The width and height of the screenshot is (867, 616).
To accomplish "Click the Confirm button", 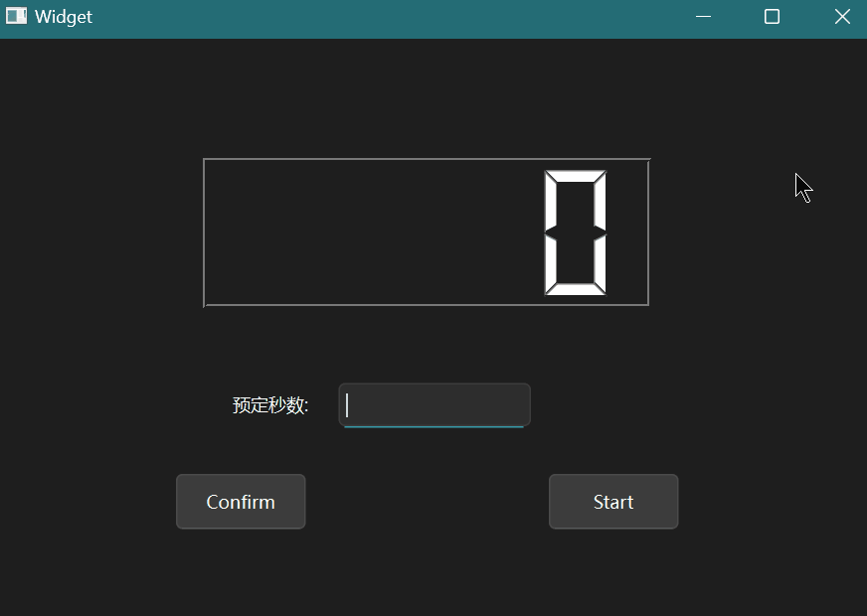I will click(241, 502).
